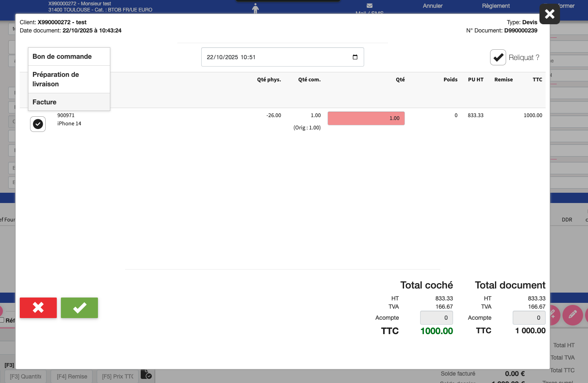Image resolution: width=588 pixels, height=383 pixels.
Task: Tick the Réf checkbox behind the dialog
Action: coord(2,320)
